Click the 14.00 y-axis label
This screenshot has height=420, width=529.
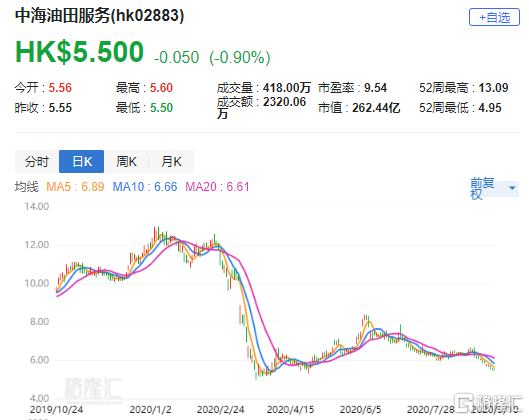[36, 206]
